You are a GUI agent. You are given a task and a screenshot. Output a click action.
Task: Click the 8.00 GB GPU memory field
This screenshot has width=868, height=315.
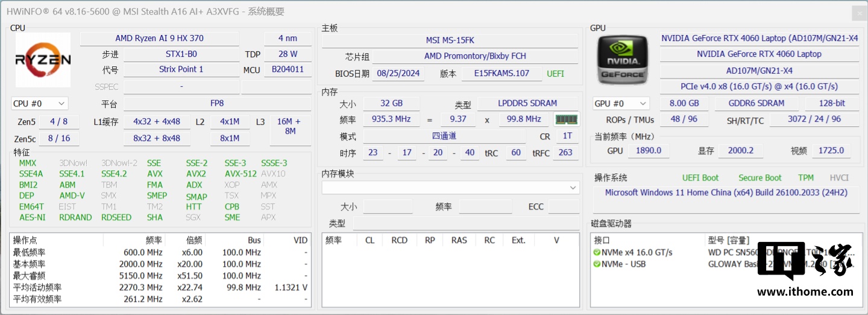tap(684, 104)
